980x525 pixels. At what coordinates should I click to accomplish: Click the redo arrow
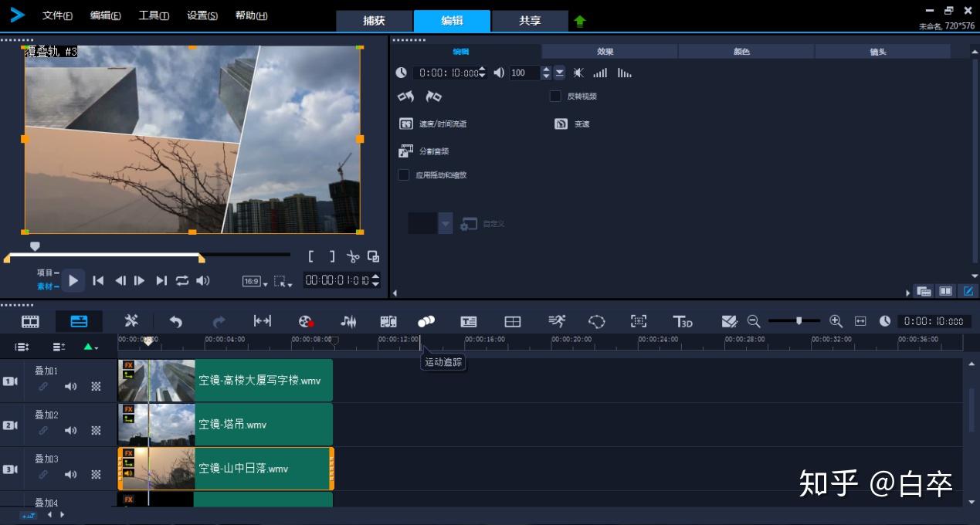click(x=219, y=321)
